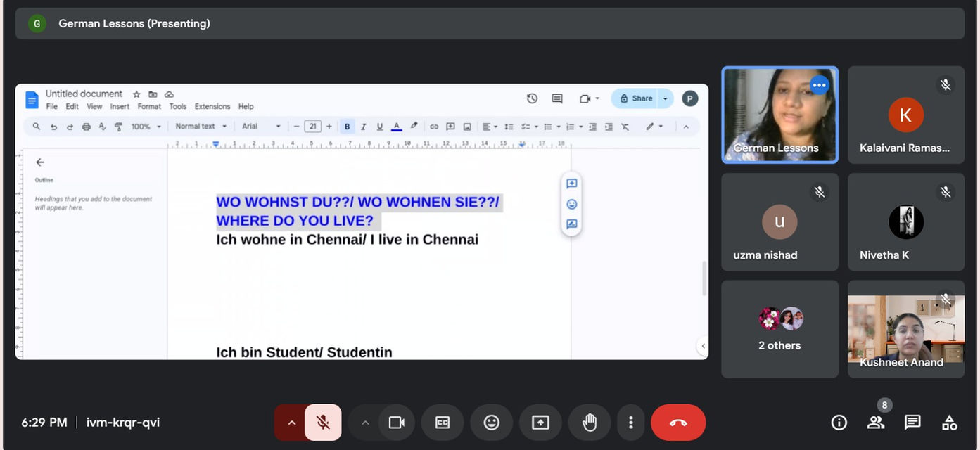This screenshot has height=450, width=980.
Task: Select the paint format tool
Action: click(x=118, y=127)
